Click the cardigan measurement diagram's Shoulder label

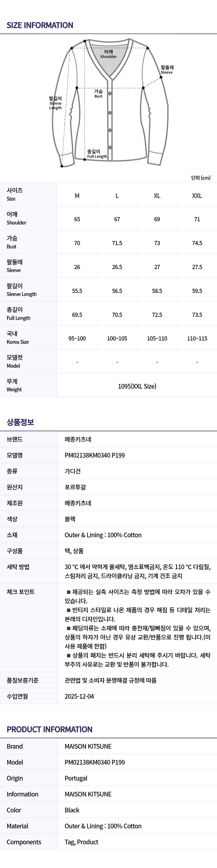[108, 54]
